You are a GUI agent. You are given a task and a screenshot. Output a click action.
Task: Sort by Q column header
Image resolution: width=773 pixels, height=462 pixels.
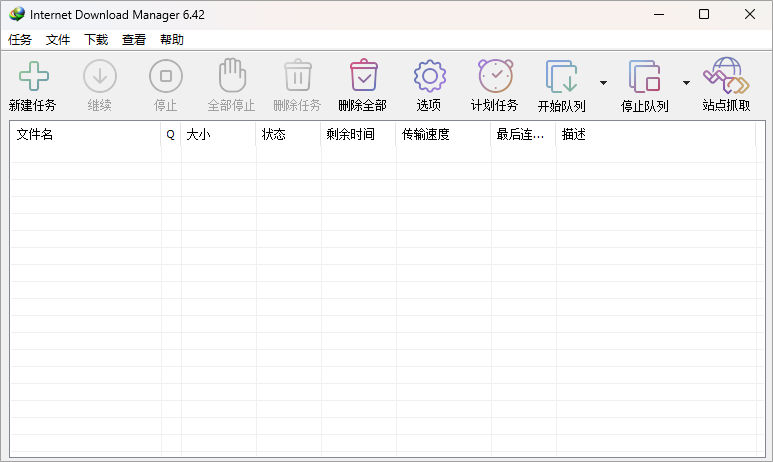171,134
